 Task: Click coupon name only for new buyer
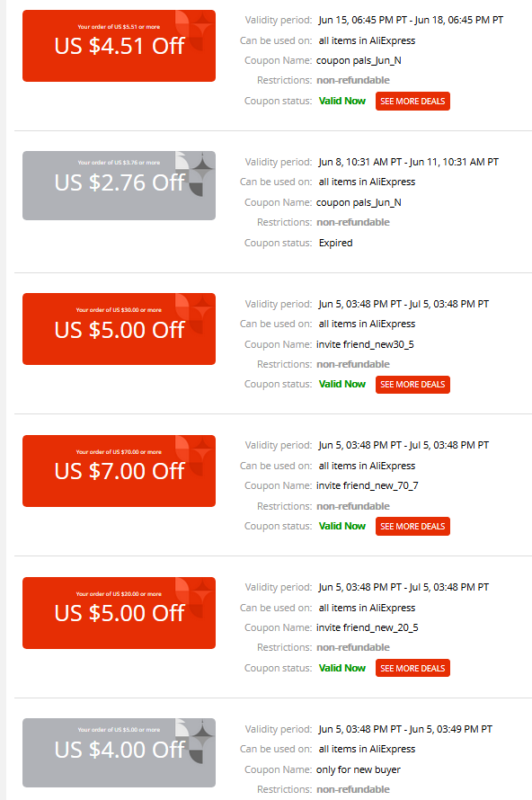click(358, 769)
